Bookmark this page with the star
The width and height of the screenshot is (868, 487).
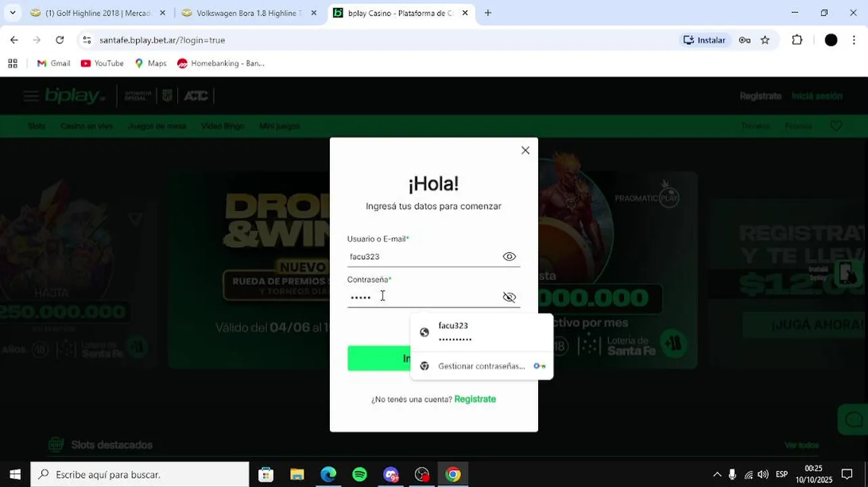pos(765,40)
